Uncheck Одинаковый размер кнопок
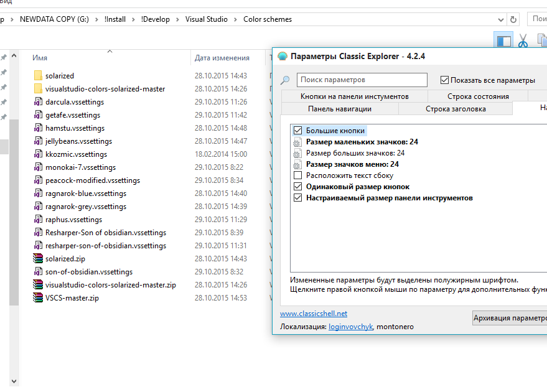Viewport: 547px width, 392px height. pos(297,186)
